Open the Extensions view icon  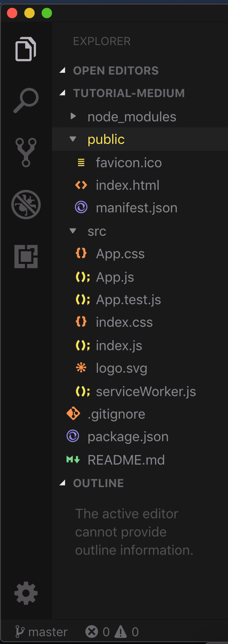[26, 256]
